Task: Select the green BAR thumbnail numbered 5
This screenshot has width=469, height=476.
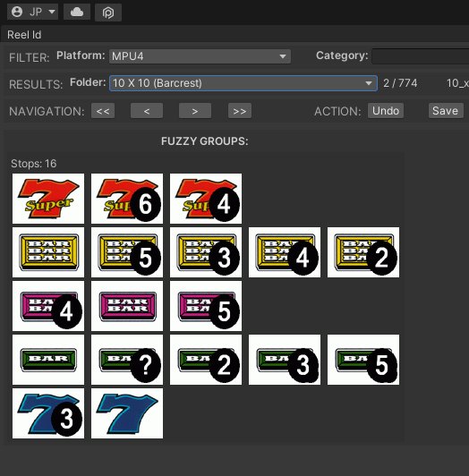Action: (363, 360)
